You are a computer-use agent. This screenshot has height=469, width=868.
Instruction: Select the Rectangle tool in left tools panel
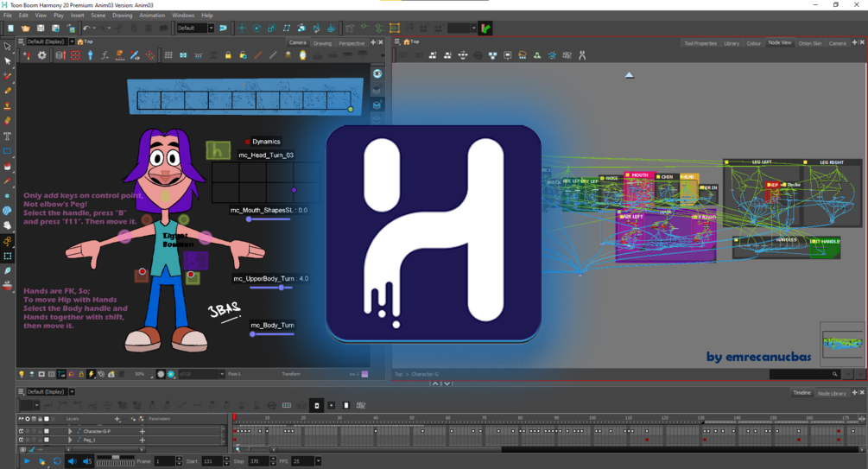coord(7,150)
